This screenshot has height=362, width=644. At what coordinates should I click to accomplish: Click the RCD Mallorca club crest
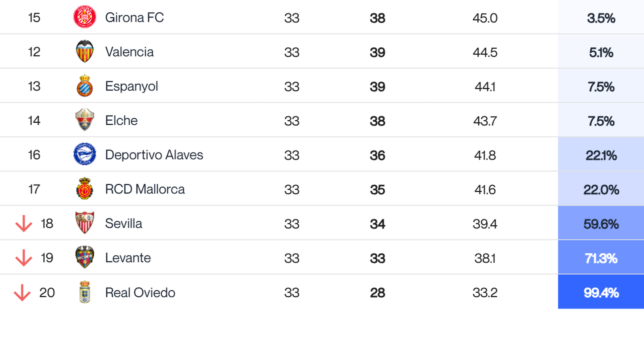click(x=85, y=189)
